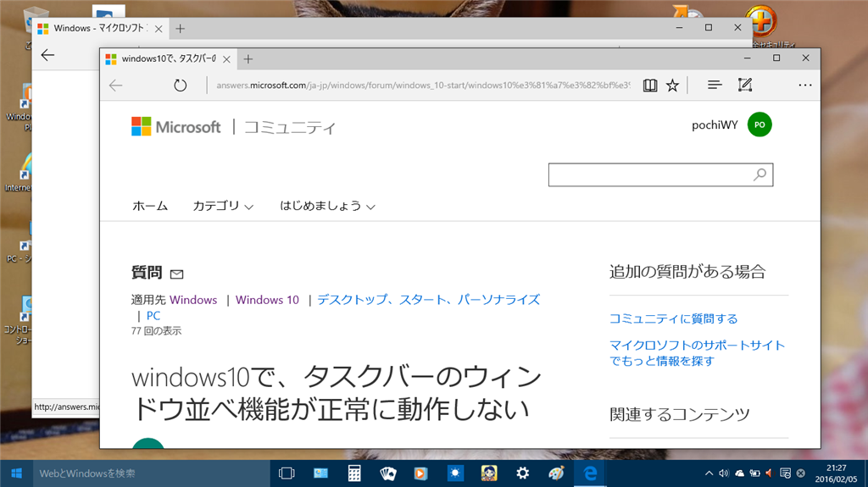The image size is (868, 487).
Task: Open the blue sun app on taskbar
Action: click(455, 473)
